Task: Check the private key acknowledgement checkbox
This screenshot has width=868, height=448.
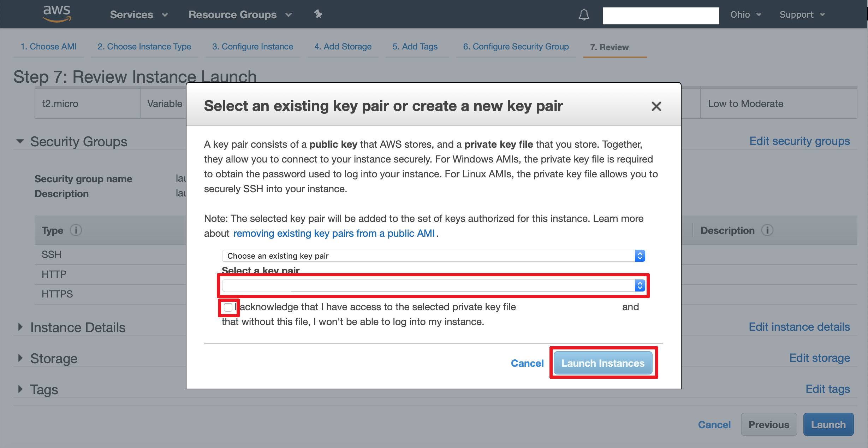Action: 228,307
